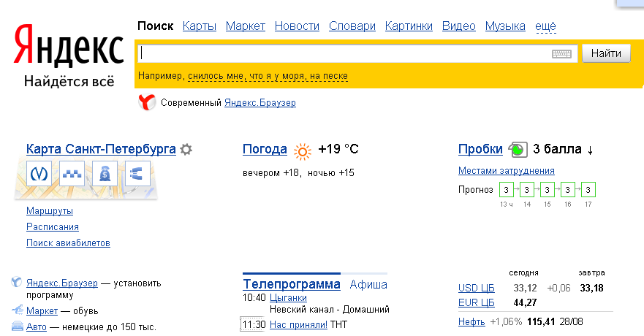The height and width of the screenshot is (336, 644).
Task: Open Яндекс.Браузер install link in list
Action: [62, 283]
